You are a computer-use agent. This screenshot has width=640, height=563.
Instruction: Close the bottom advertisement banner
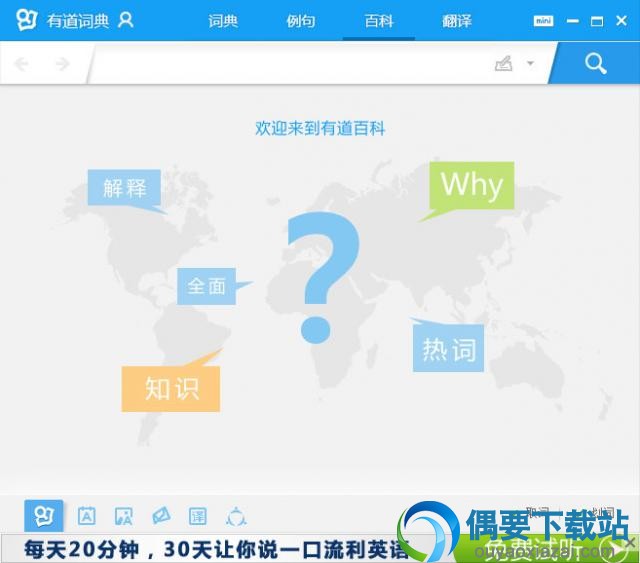[631, 543]
